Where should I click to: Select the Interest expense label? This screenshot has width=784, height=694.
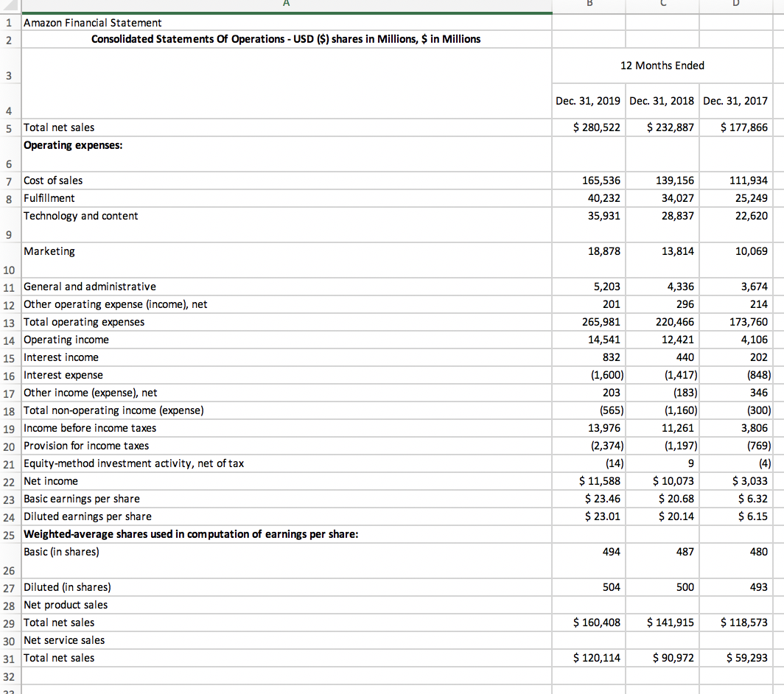63,375
